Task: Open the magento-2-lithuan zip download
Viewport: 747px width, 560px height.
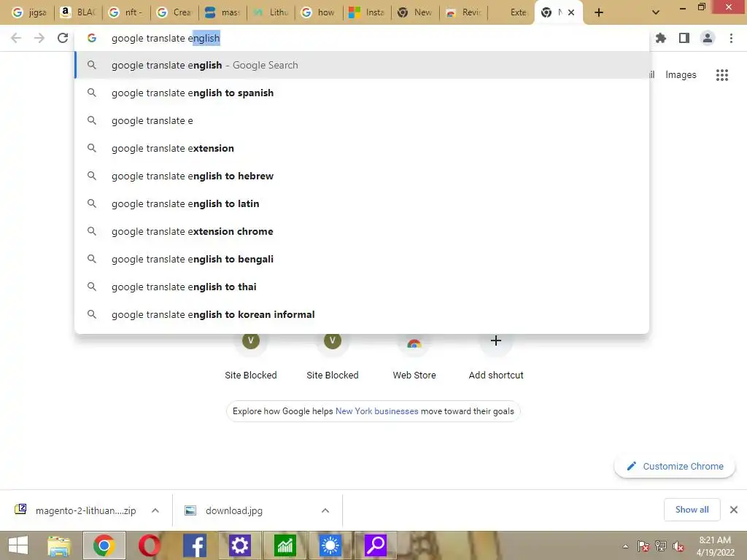Action: pos(76,510)
